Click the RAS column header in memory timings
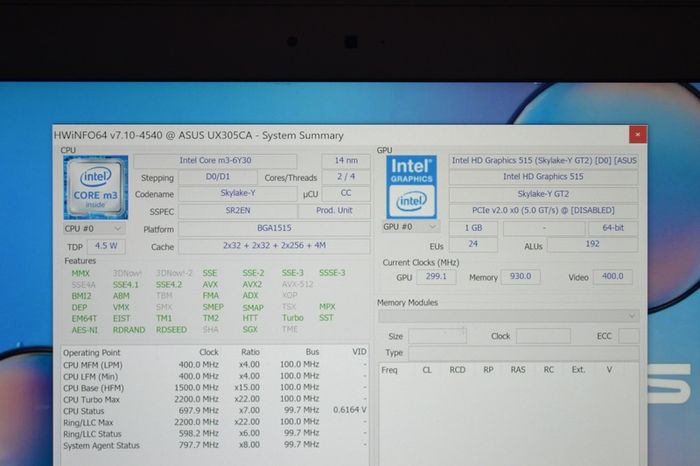700x466 pixels. (x=518, y=370)
